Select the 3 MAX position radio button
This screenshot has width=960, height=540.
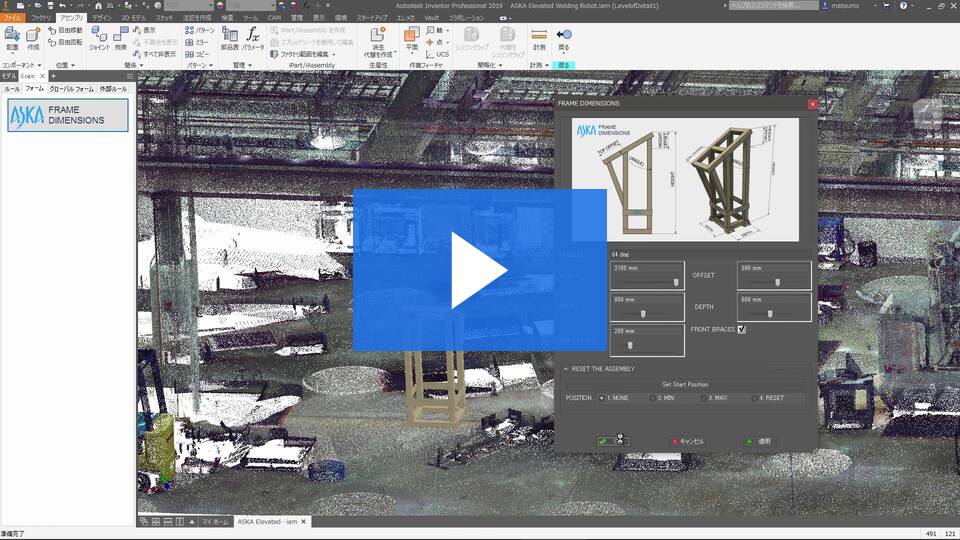[703, 398]
